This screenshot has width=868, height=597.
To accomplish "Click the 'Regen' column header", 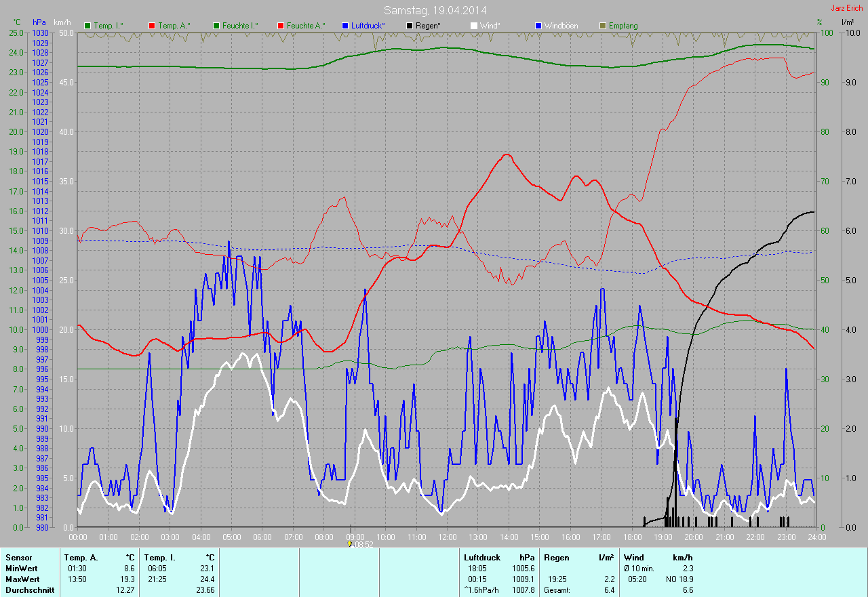I will (557, 557).
